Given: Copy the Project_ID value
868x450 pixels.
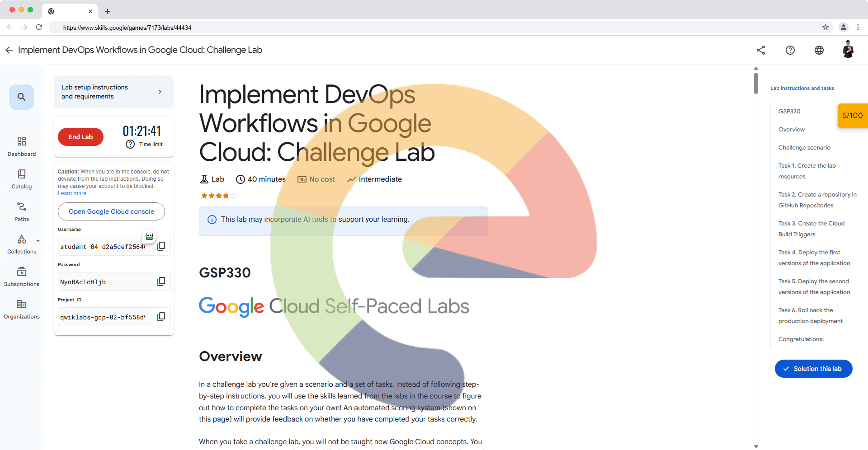Looking at the screenshot, I should (161, 317).
